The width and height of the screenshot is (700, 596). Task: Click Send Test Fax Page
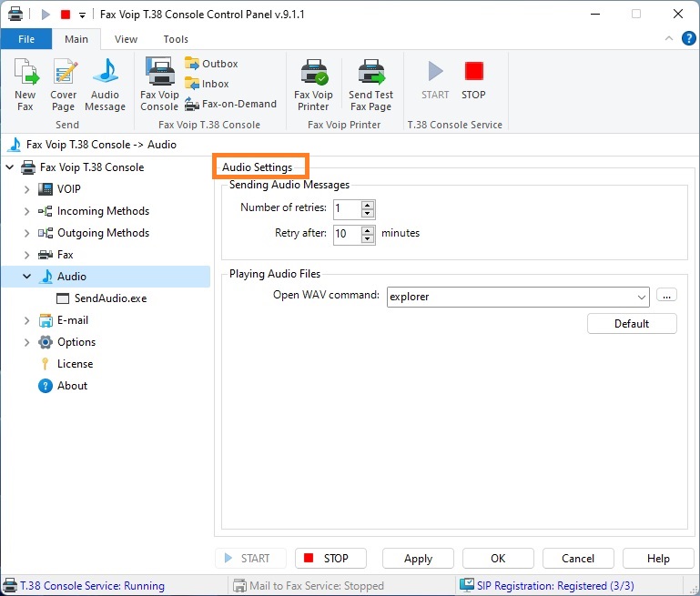pos(371,85)
